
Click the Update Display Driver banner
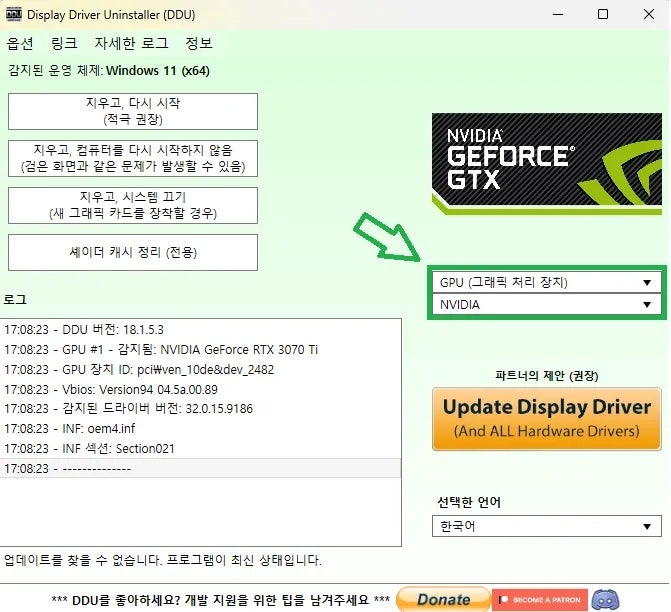click(x=546, y=419)
